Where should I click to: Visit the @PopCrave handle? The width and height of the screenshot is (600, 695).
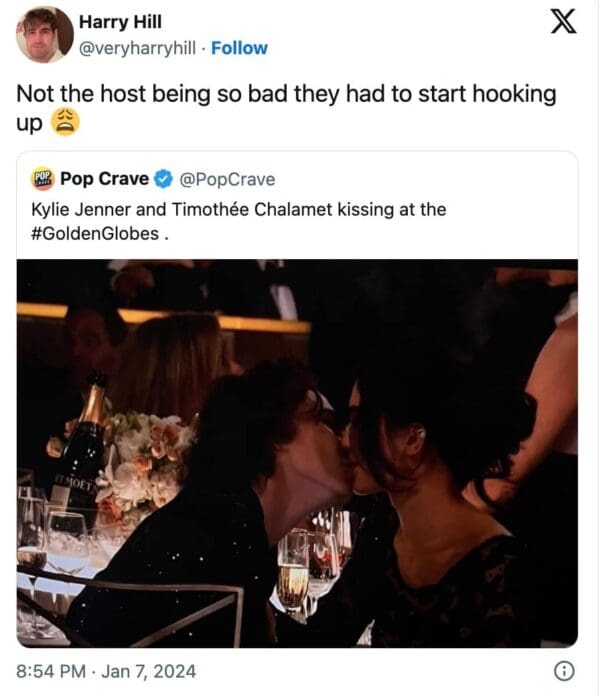(226, 180)
